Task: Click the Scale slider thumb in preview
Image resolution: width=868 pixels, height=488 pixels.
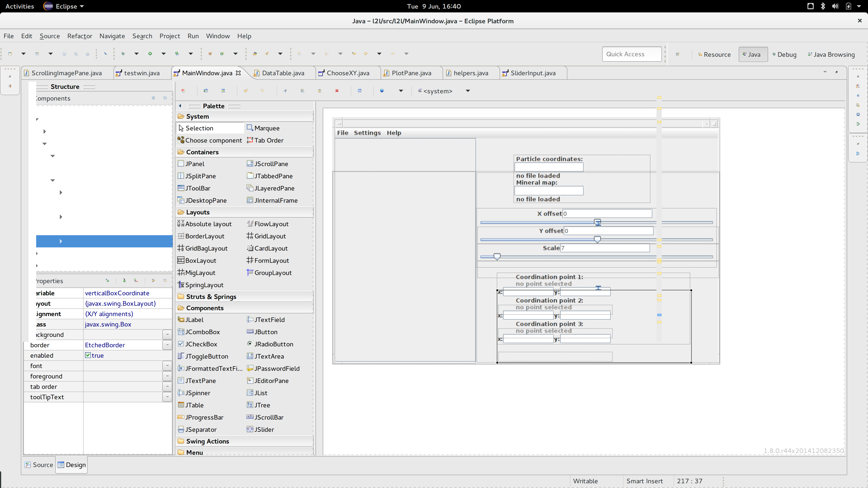Action: 497,257
